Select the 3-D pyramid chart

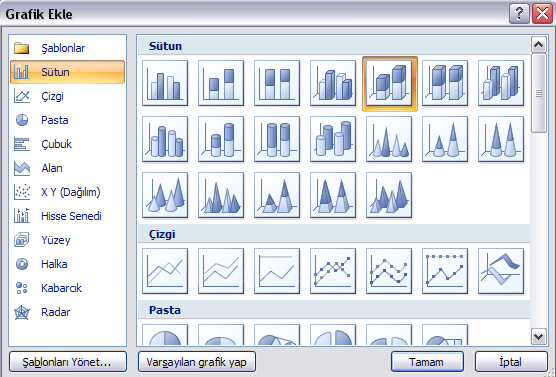click(x=389, y=195)
